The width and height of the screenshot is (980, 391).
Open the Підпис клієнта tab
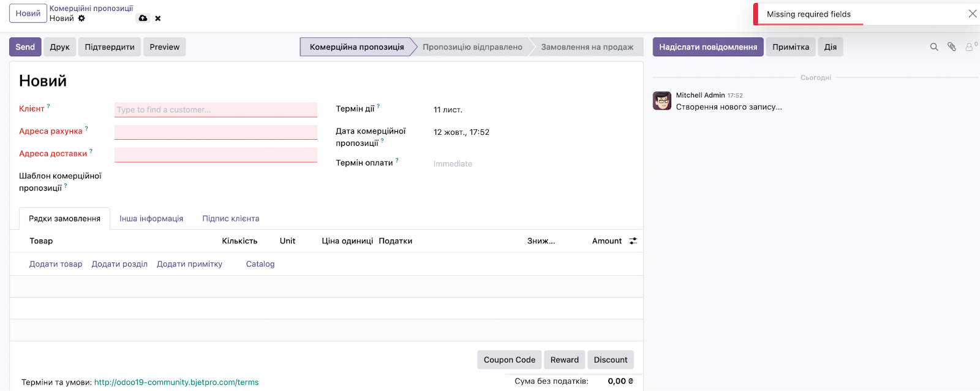click(x=231, y=219)
